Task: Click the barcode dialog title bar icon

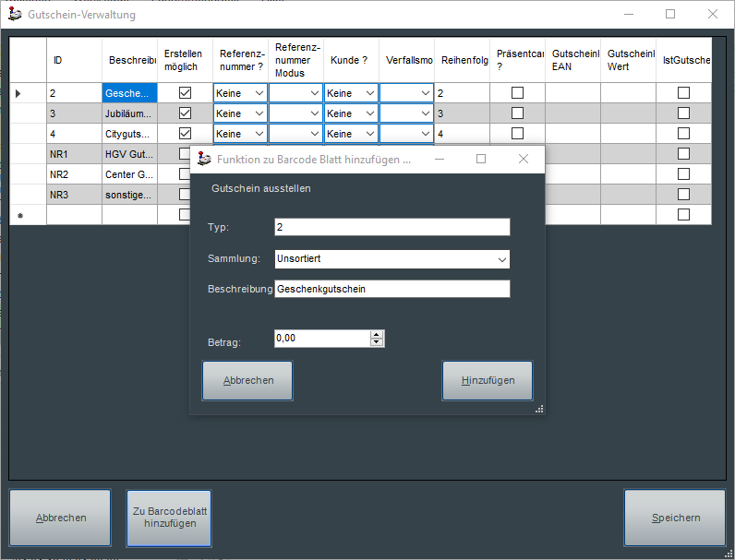Action: click(x=204, y=159)
